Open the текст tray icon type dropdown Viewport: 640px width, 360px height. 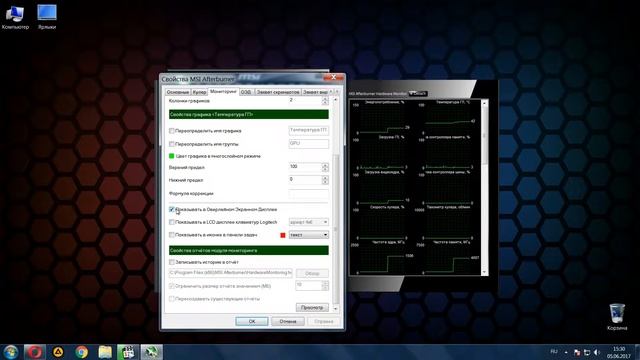point(309,235)
